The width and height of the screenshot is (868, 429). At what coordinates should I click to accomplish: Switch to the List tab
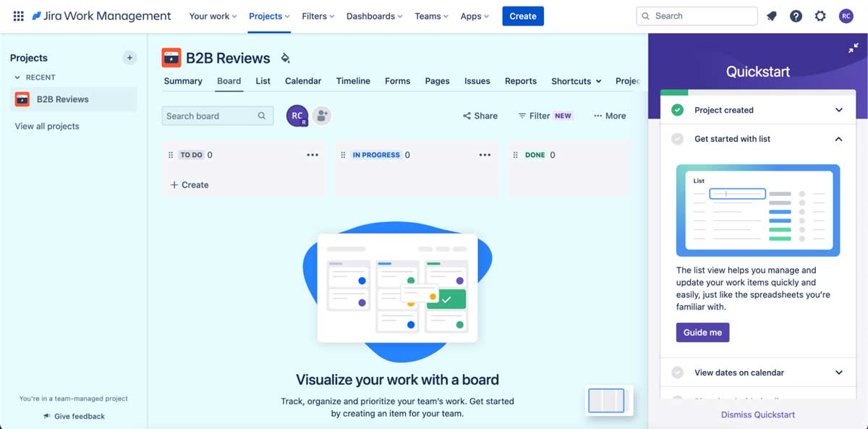click(263, 81)
